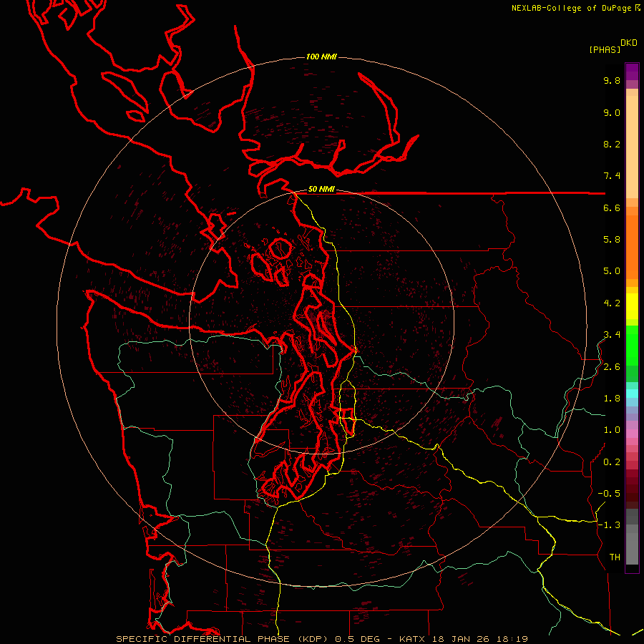Click the -1.3 value on color scale

click(x=609, y=525)
